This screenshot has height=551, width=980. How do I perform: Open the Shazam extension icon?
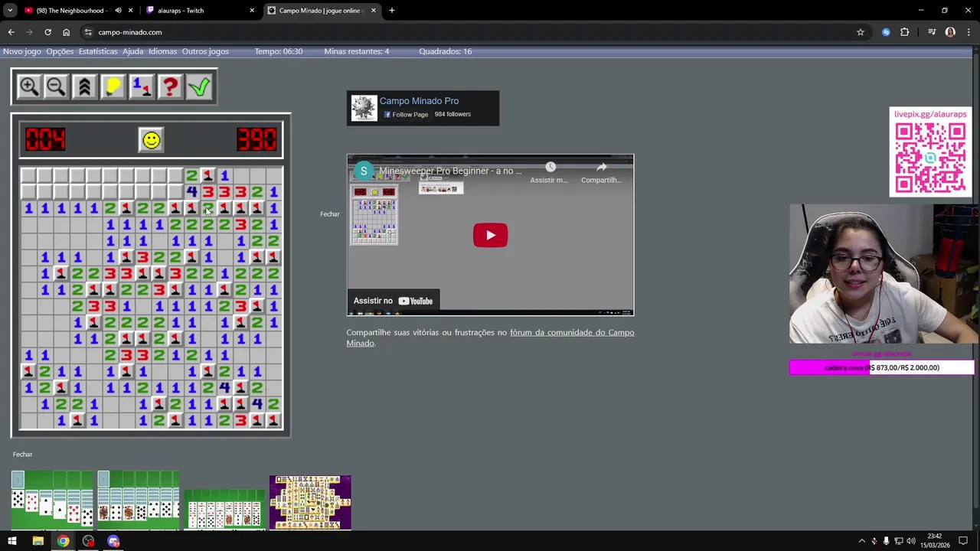(x=886, y=32)
